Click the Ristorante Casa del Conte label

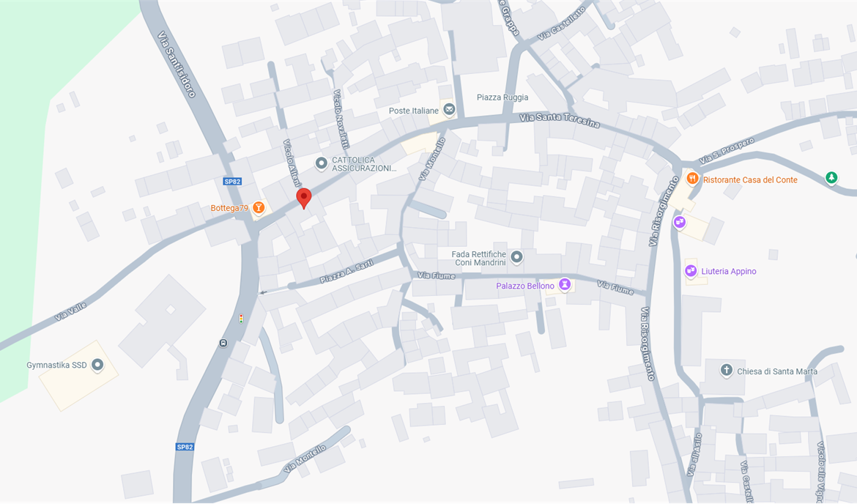pos(750,180)
